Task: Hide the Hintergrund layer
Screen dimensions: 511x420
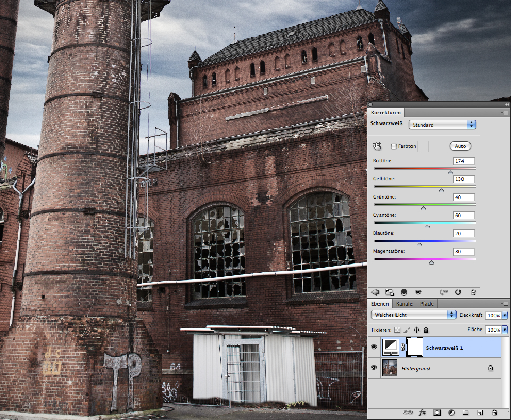Action: pyautogui.click(x=374, y=368)
